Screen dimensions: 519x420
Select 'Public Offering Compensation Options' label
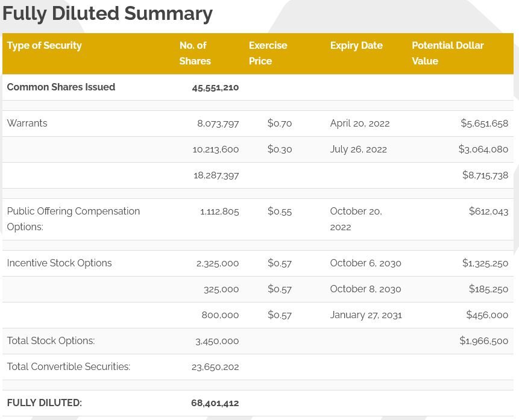click(x=73, y=219)
